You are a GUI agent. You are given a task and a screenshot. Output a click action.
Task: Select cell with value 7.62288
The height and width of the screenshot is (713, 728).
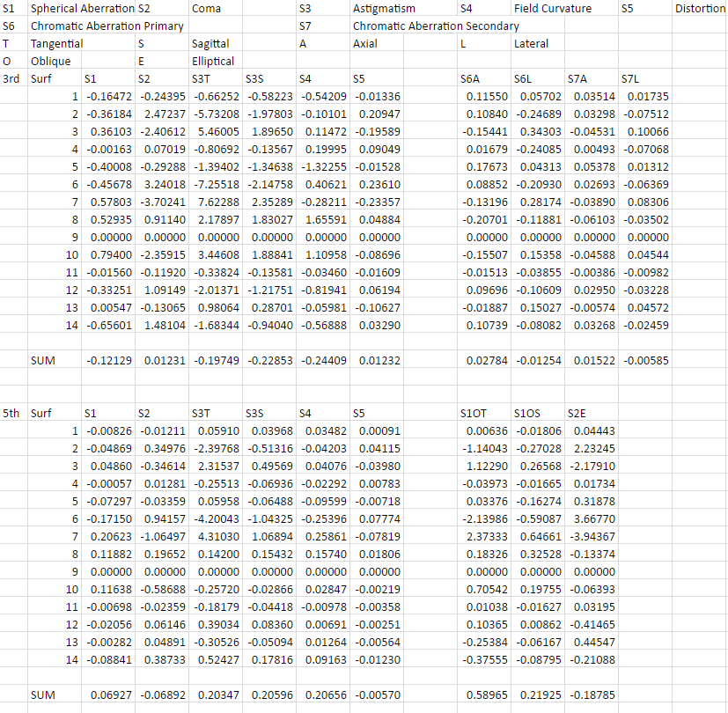[x=216, y=202]
